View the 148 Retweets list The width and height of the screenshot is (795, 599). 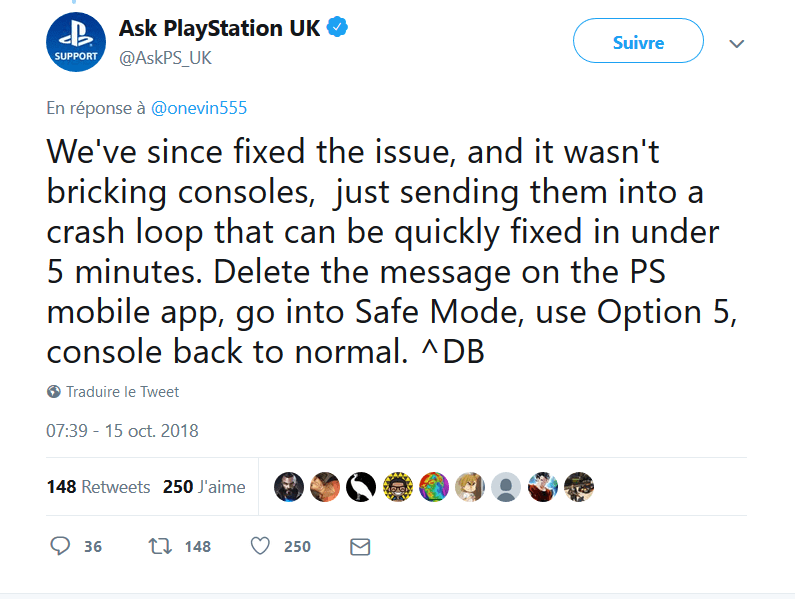(x=98, y=487)
